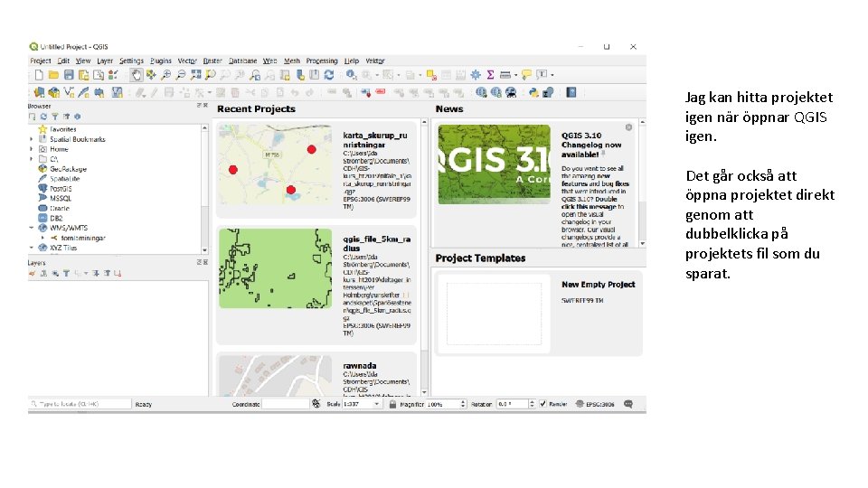This screenshot has width=868, height=488.
Task: Open the Processing Toolbox gear icon
Action: (476, 75)
